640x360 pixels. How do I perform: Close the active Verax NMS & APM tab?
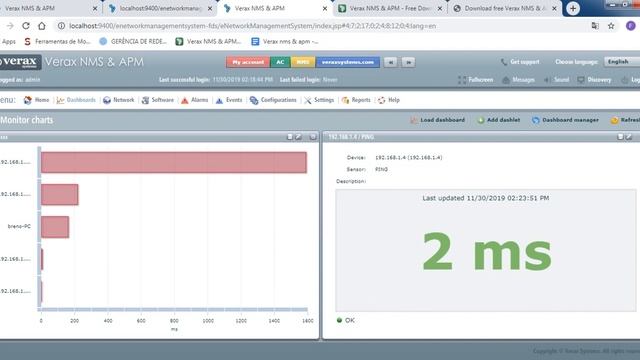coord(325,8)
